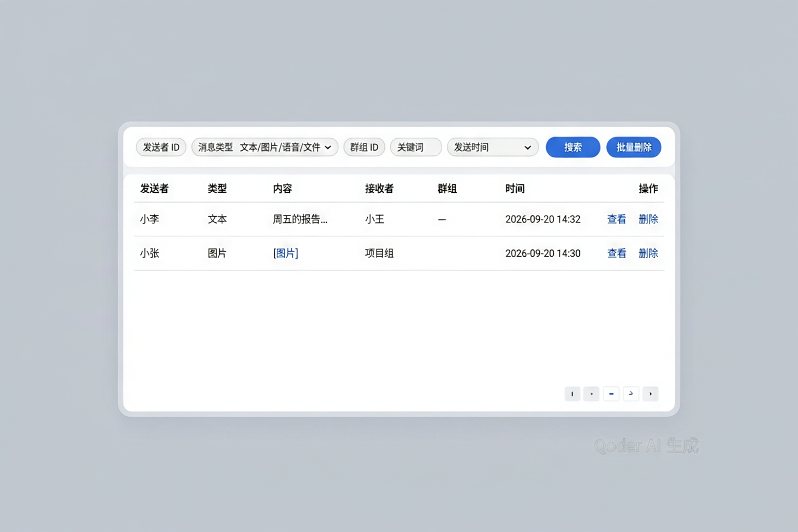Image resolution: width=798 pixels, height=532 pixels.
Task: Click the pagination button with blue dash
Action: (611, 394)
